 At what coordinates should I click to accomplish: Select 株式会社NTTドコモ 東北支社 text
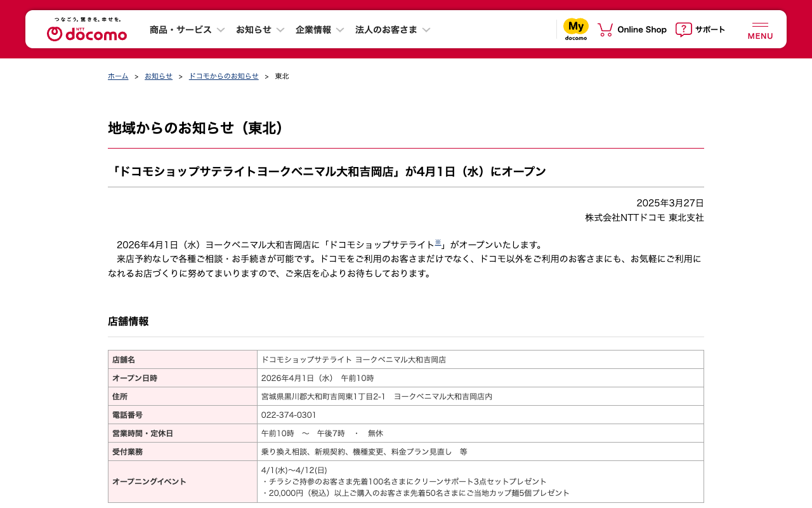[x=645, y=218]
